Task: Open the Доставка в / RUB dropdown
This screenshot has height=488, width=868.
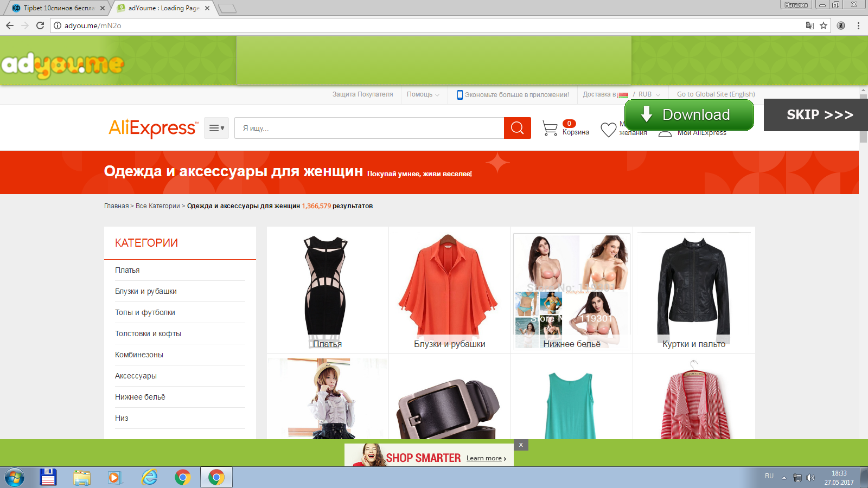Action: [x=622, y=94]
